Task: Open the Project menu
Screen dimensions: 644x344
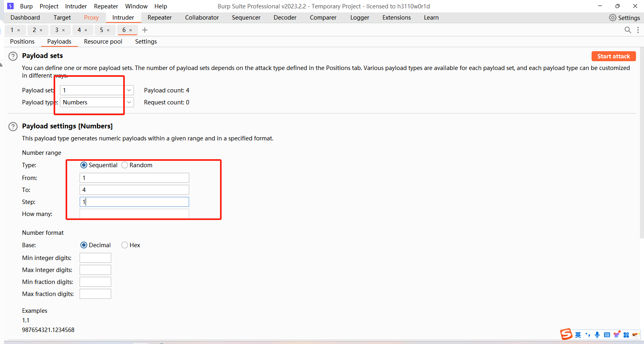Action: pyautogui.click(x=49, y=6)
